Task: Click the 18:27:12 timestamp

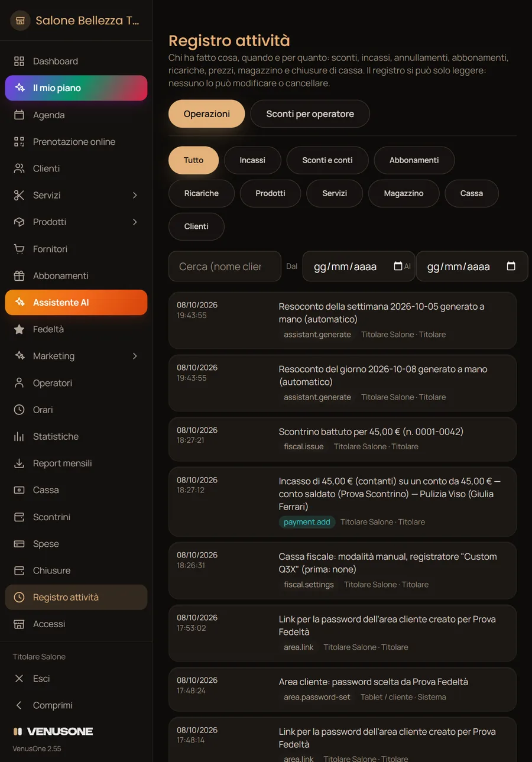Action: [190, 491]
